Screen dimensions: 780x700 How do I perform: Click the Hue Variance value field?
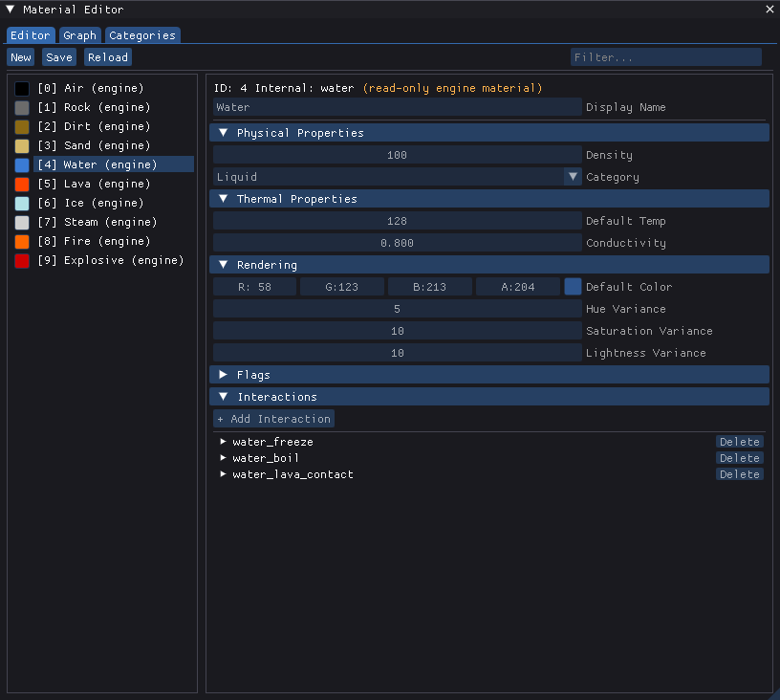(397, 309)
